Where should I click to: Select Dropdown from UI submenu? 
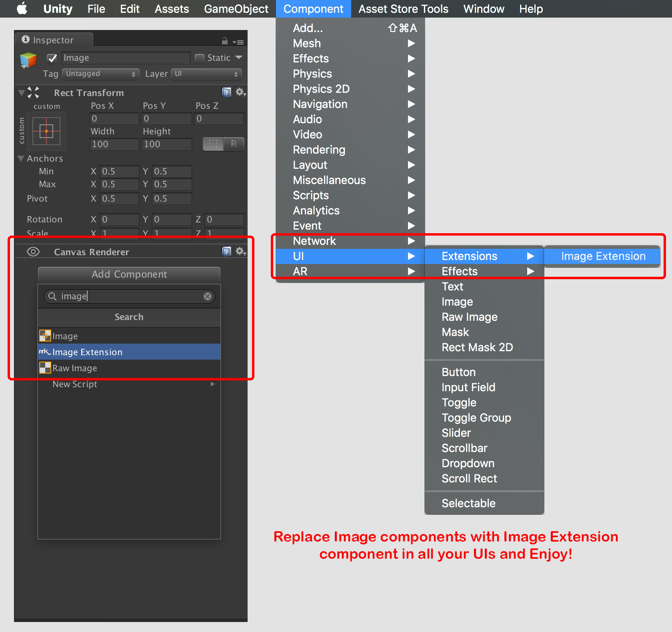click(484, 463)
